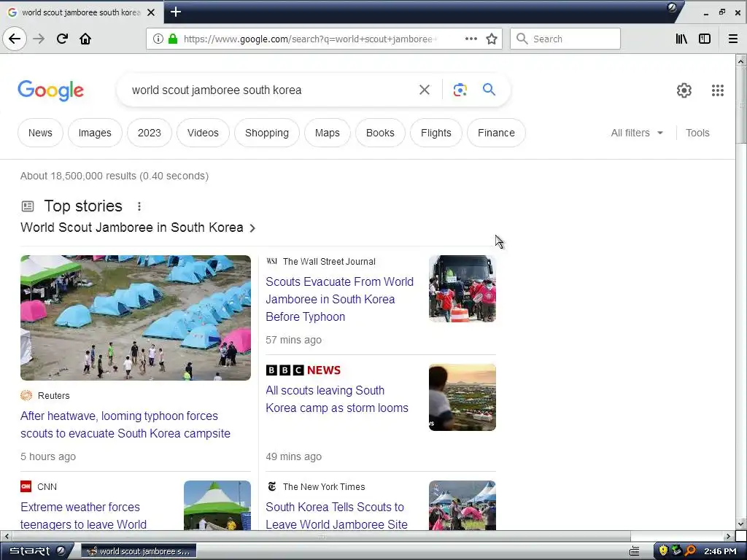Click the WSJ bus evacuation thumbnail
This screenshot has height=560, width=747.
click(x=462, y=289)
